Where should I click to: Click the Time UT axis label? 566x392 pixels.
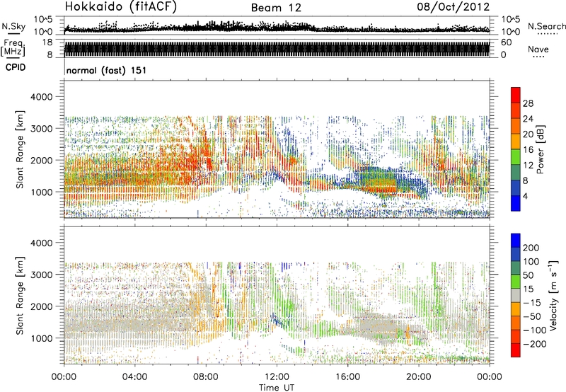(277, 388)
